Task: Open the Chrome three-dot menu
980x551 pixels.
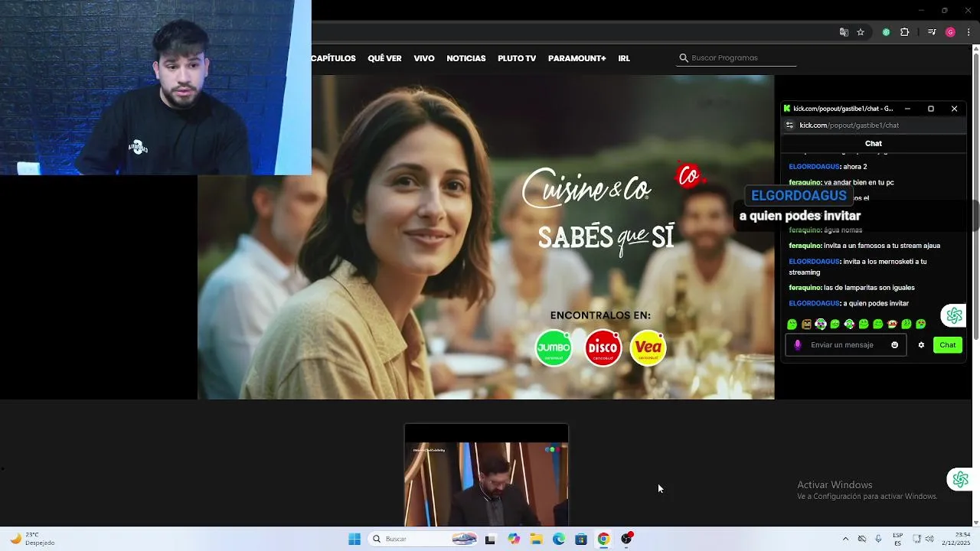Action: [969, 32]
